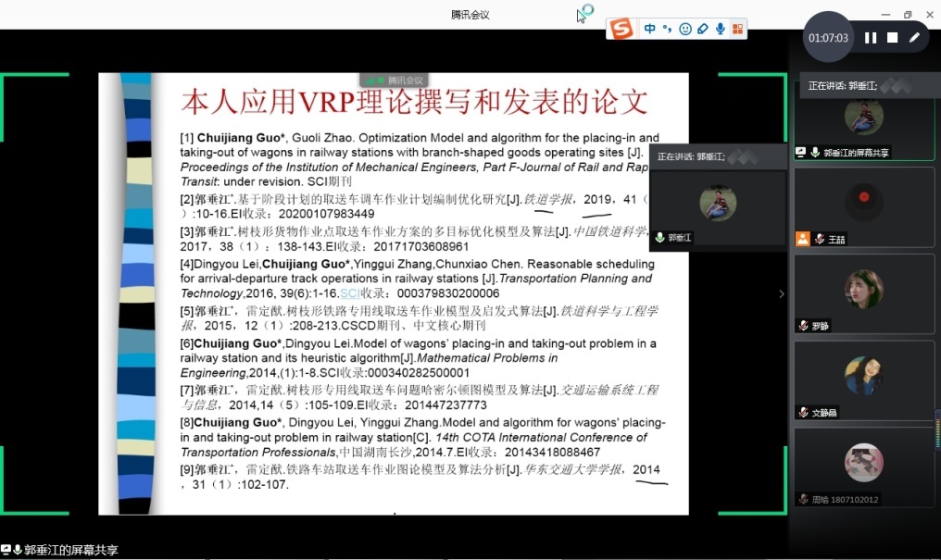The image size is (941, 560).
Task: Click the Sogou input method S logo
Action: (x=621, y=29)
